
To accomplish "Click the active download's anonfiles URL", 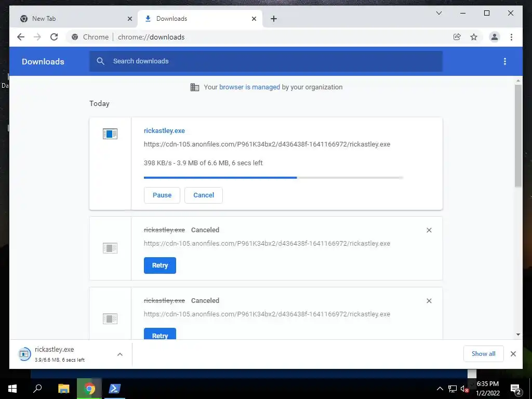I will click(267, 144).
